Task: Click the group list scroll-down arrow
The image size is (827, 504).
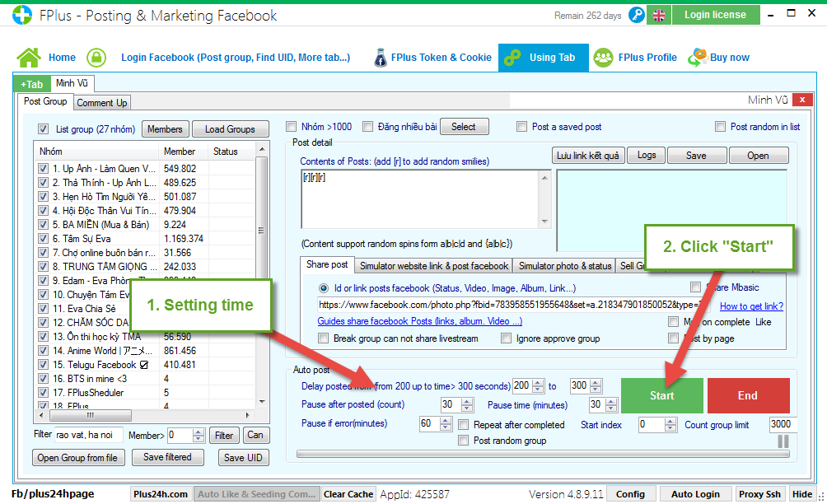Action: 262,402
